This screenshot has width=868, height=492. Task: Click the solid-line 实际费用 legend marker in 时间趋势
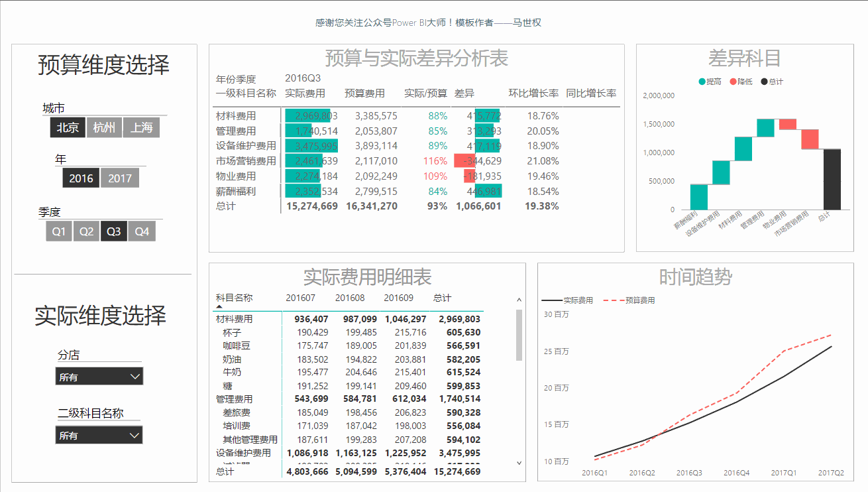click(552, 300)
